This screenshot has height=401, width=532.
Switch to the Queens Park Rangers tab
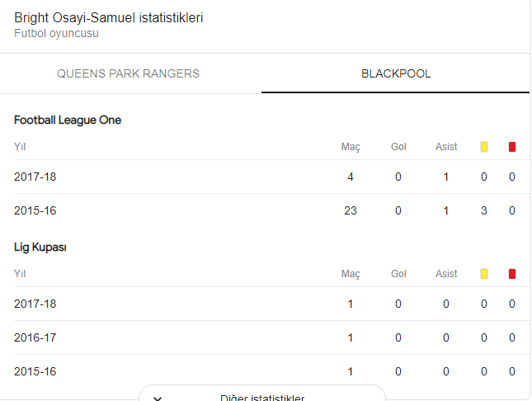(x=128, y=73)
